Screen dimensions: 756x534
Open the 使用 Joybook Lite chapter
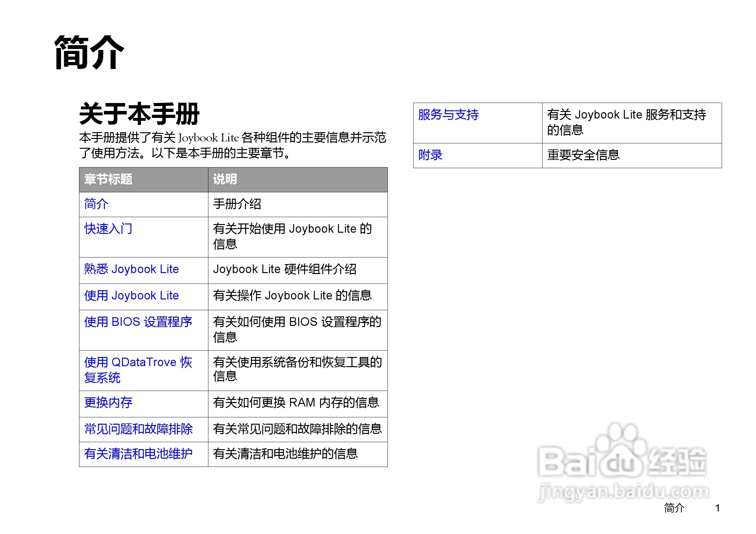(x=132, y=296)
